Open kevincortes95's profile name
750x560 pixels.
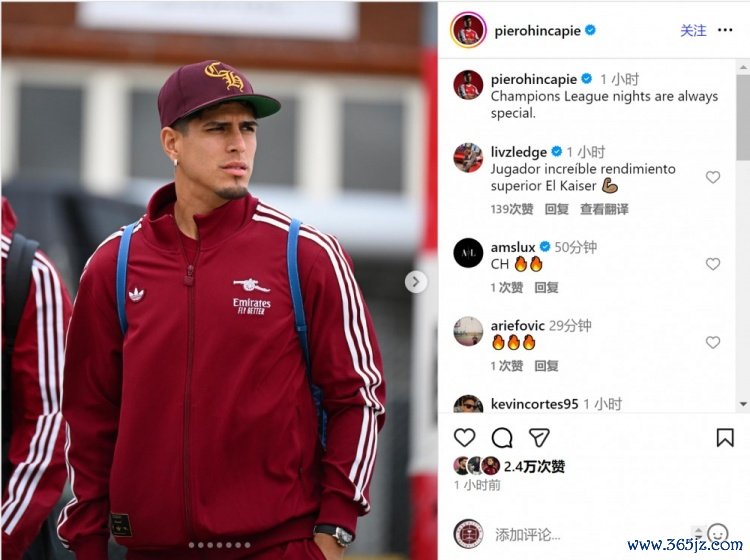(534, 404)
